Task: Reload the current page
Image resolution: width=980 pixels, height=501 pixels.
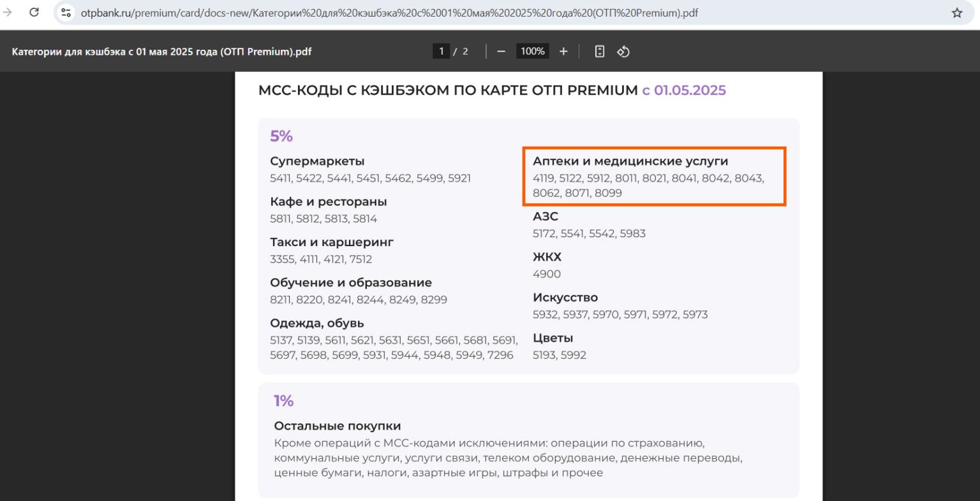Action: 34,12
